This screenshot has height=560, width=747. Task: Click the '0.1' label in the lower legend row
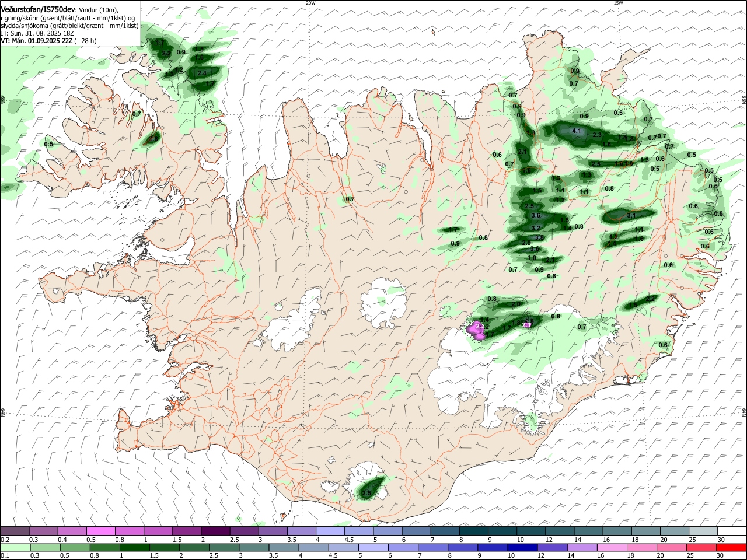click(5, 556)
